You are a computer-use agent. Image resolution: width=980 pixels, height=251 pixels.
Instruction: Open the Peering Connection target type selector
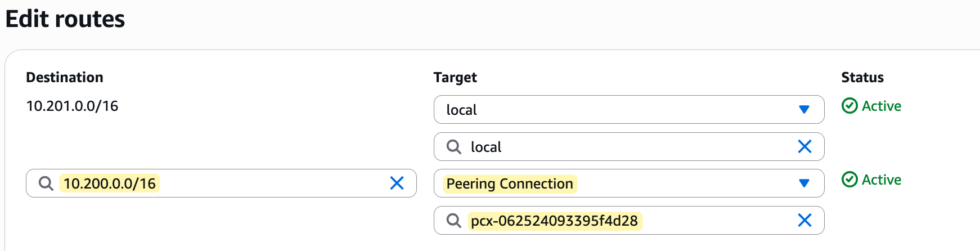(x=629, y=183)
